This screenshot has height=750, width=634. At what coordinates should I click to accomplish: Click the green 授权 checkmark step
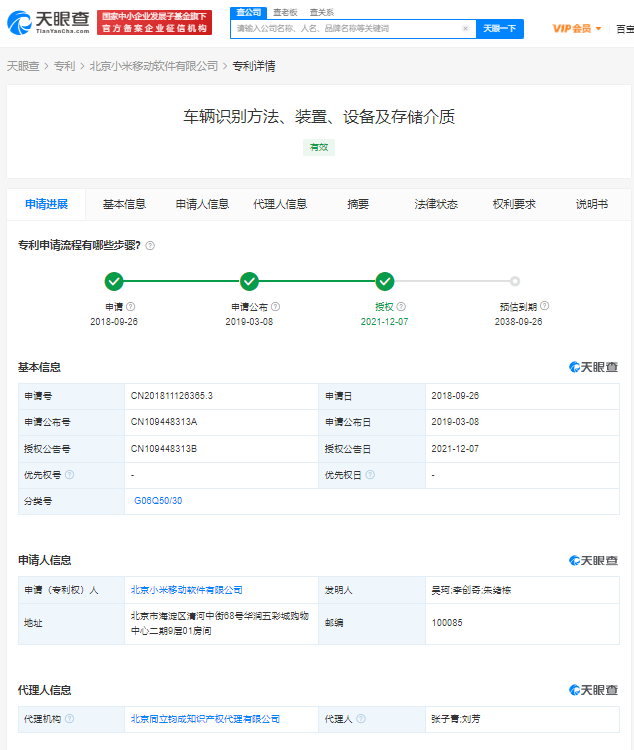(x=385, y=282)
